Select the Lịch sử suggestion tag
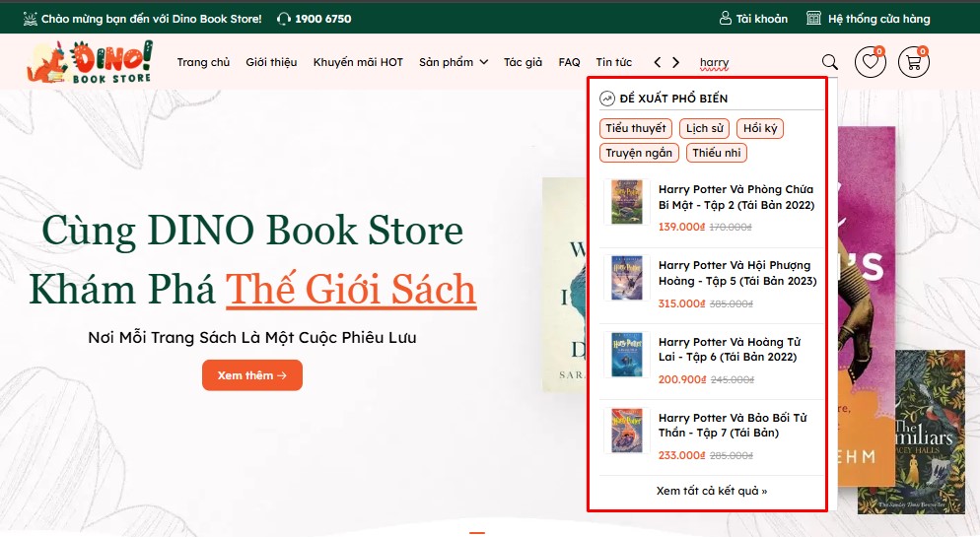Viewport: 980px width, 537px height. point(704,128)
